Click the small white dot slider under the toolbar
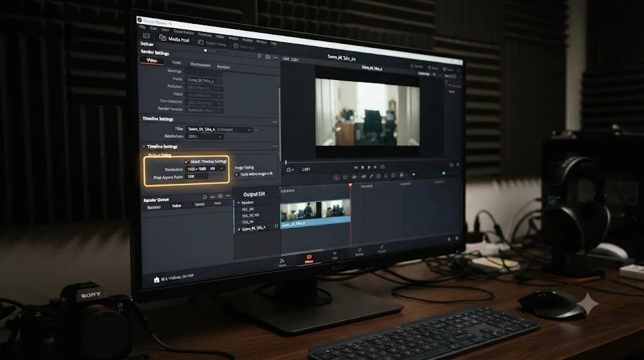 tap(206, 50)
